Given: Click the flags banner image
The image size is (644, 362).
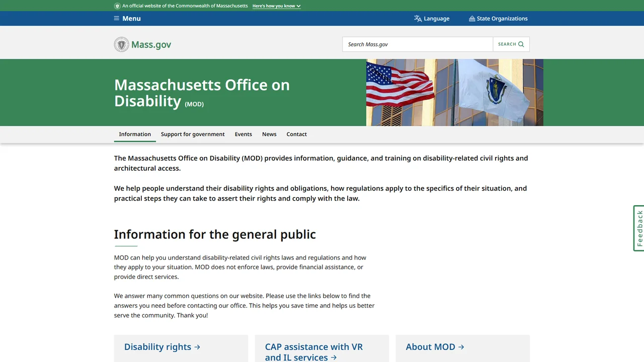Looking at the screenshot, I should tap(455, 93).
